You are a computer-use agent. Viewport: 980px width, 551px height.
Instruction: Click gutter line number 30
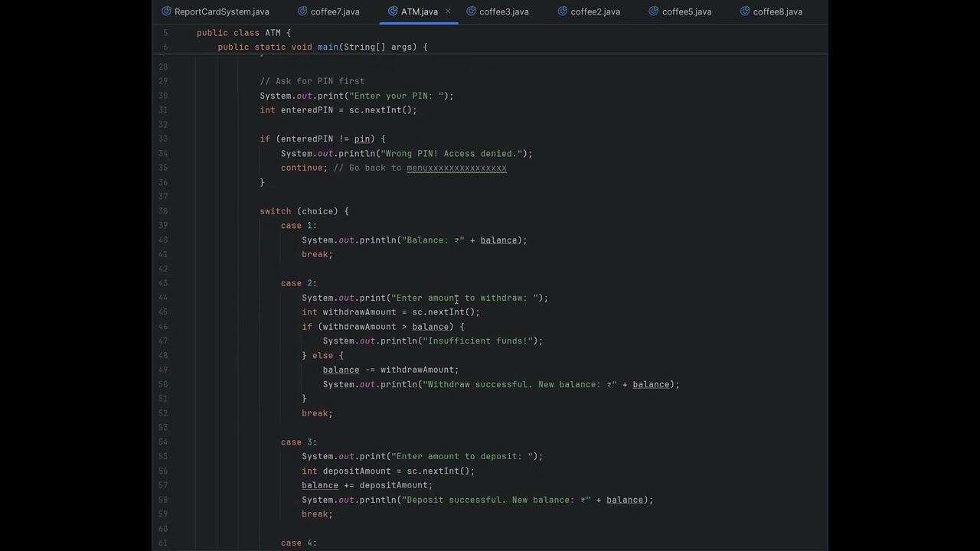click(163, 96)
